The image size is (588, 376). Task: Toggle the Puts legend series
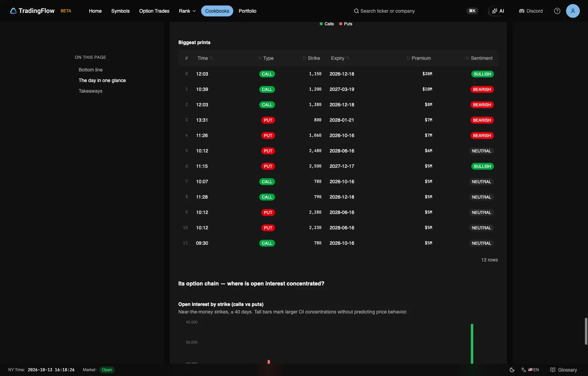[346, 24]
